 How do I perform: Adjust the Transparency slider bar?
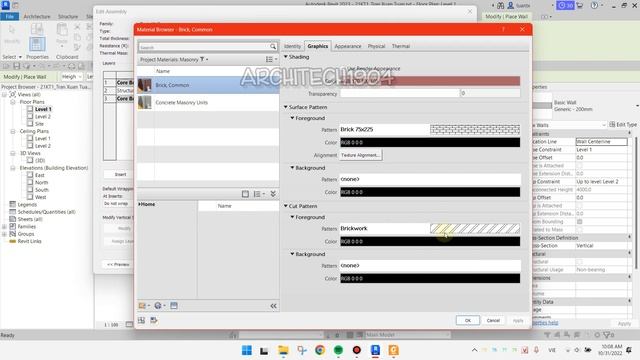[400, 93]
